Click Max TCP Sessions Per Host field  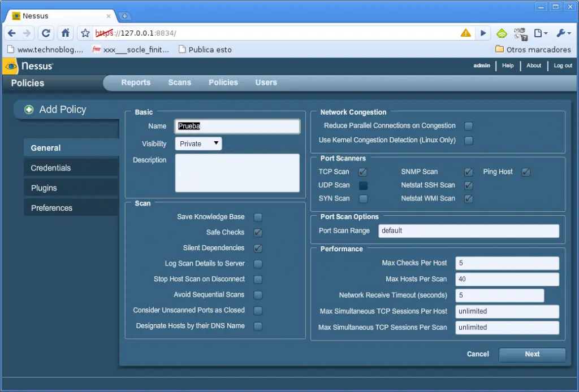(x=507, y=312)
